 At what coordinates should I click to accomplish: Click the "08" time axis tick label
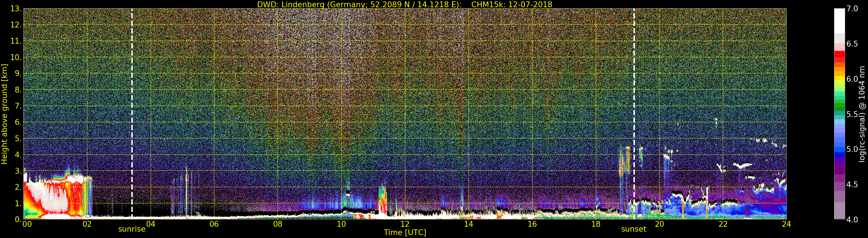coord(278,224)
